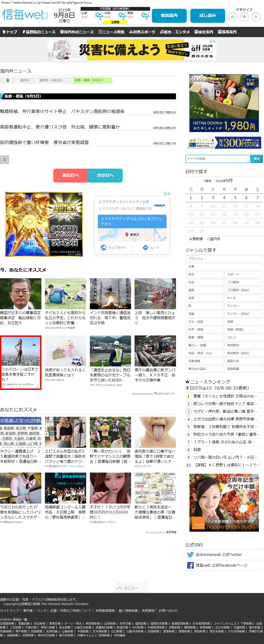Select large font size 大
264x644 pixels.
click(256, 17)
